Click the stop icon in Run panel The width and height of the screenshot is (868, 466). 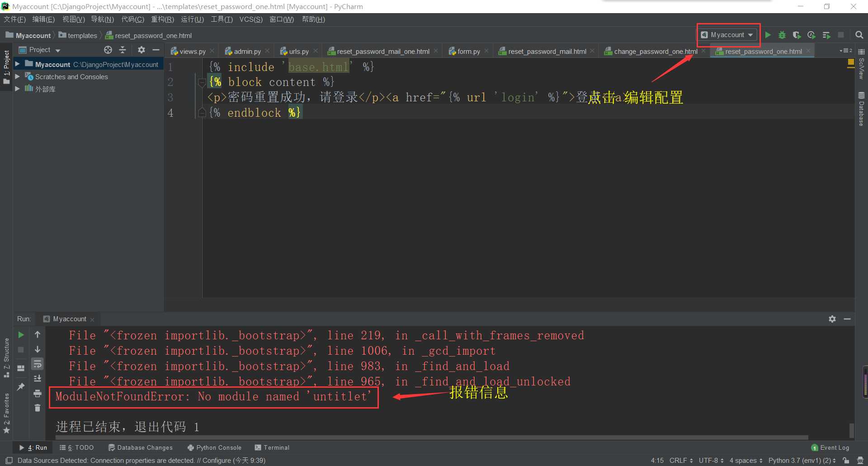tap(21, 350)
